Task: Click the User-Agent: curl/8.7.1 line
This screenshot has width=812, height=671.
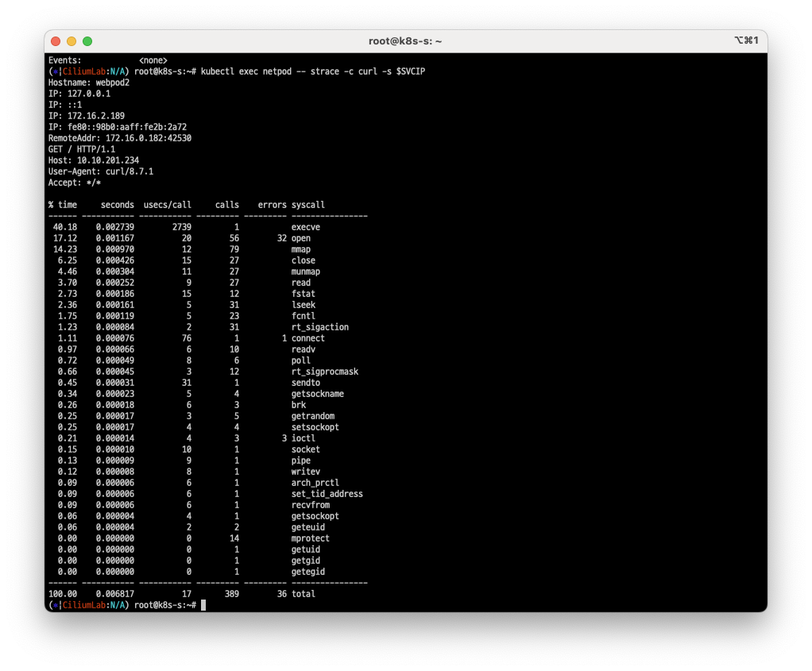Action: pyautogui.click(x=100, y=172)
